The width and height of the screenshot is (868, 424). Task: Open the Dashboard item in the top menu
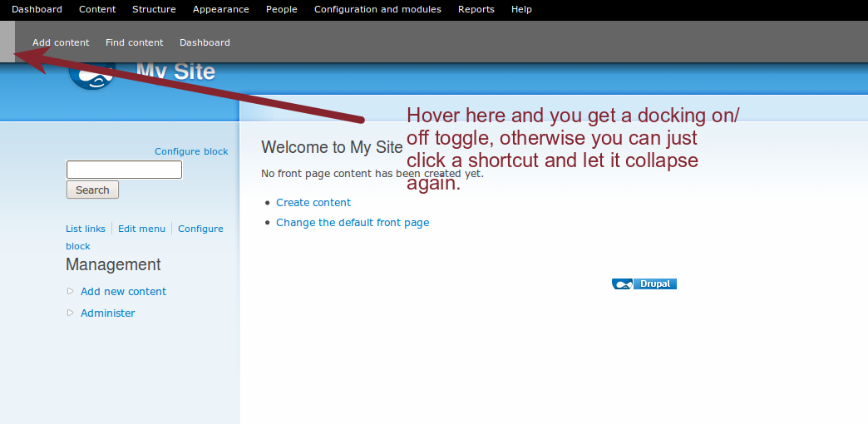37,9
